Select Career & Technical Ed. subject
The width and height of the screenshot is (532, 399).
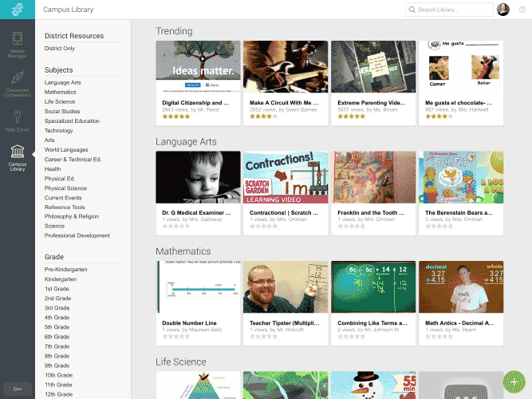[x=73, y=160]
